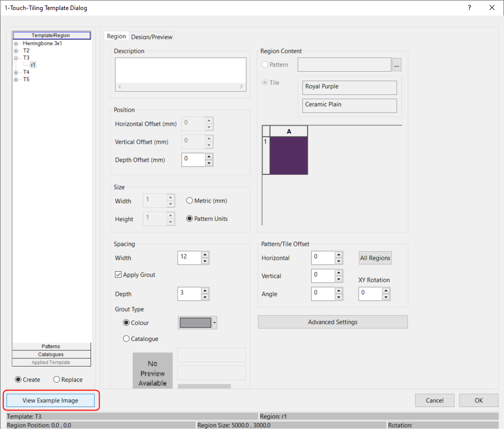504x429 pixels.
Task: Expand the T2 template node
Action: [x=16, y=51]
